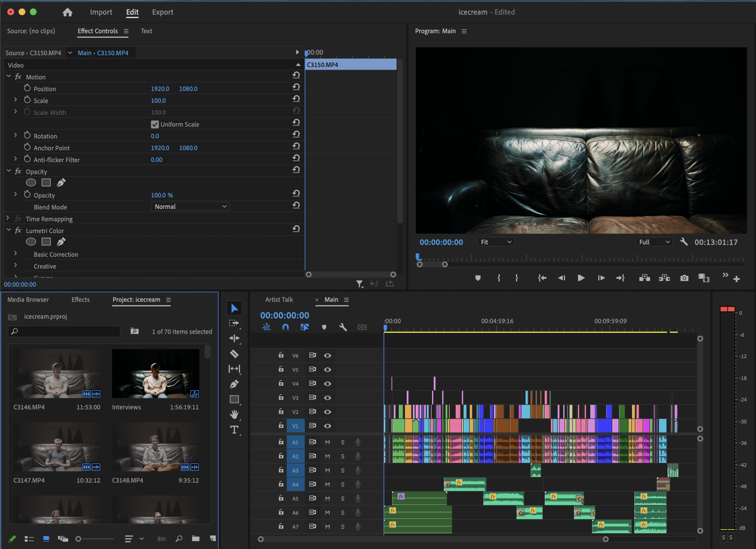Toggle Uniform Scale checkbox
The width and height of the screenshot is (756, 549).
[x=155, y=124]
